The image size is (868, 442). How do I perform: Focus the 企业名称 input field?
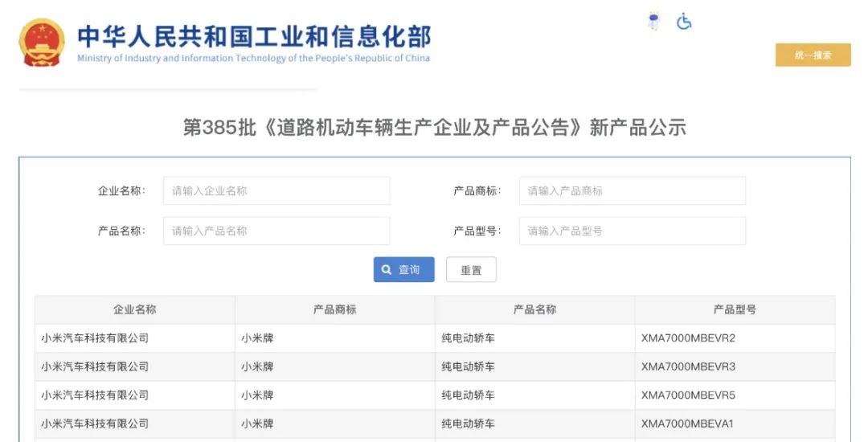276,190
